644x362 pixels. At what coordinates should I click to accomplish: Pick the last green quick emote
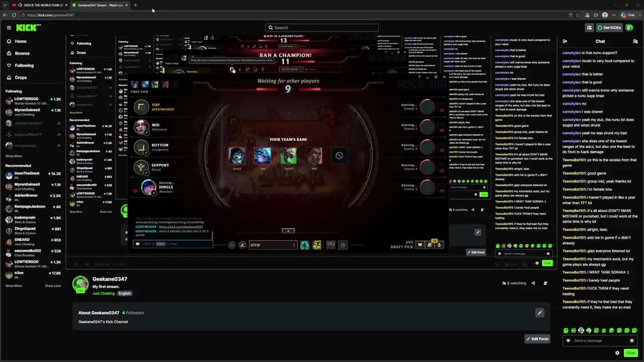634,330
